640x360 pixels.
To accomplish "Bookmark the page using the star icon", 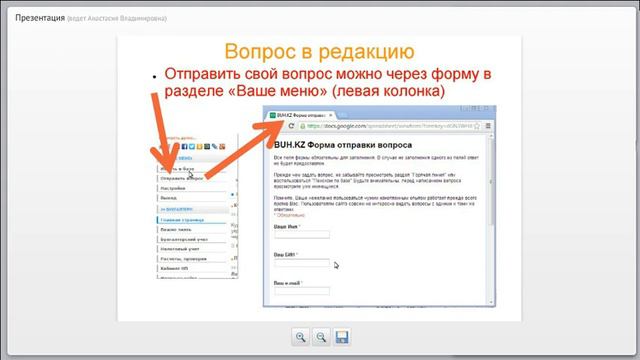I will coord(477,126).
